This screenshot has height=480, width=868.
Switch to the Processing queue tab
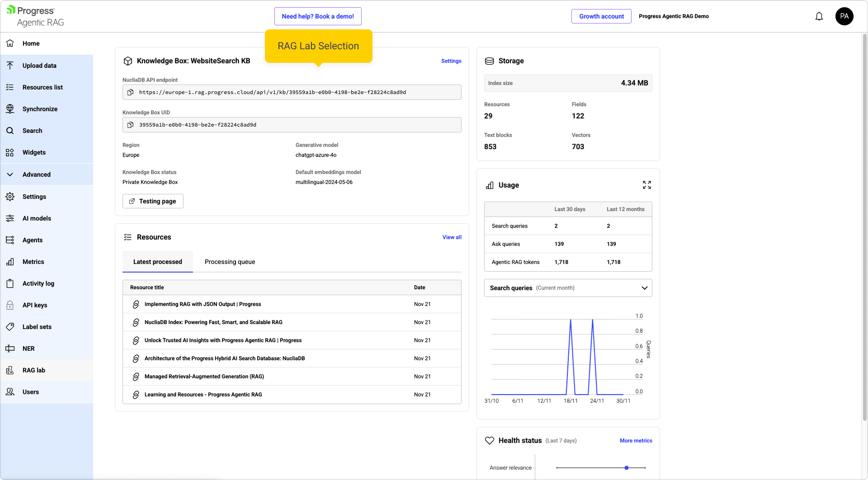pos(230,262)
